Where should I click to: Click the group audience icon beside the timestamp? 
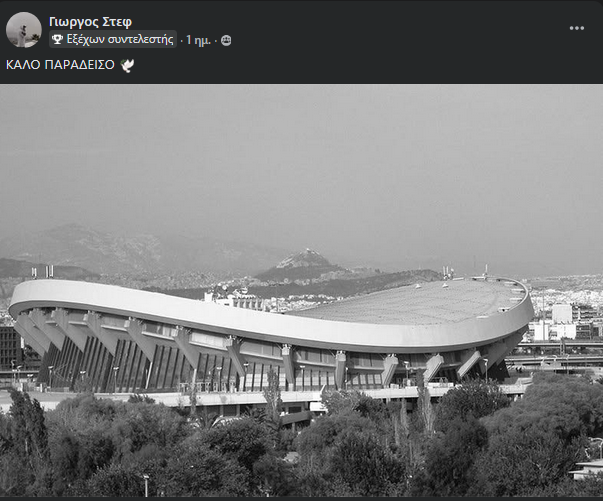pyautogui.click(x=226, y=40)
